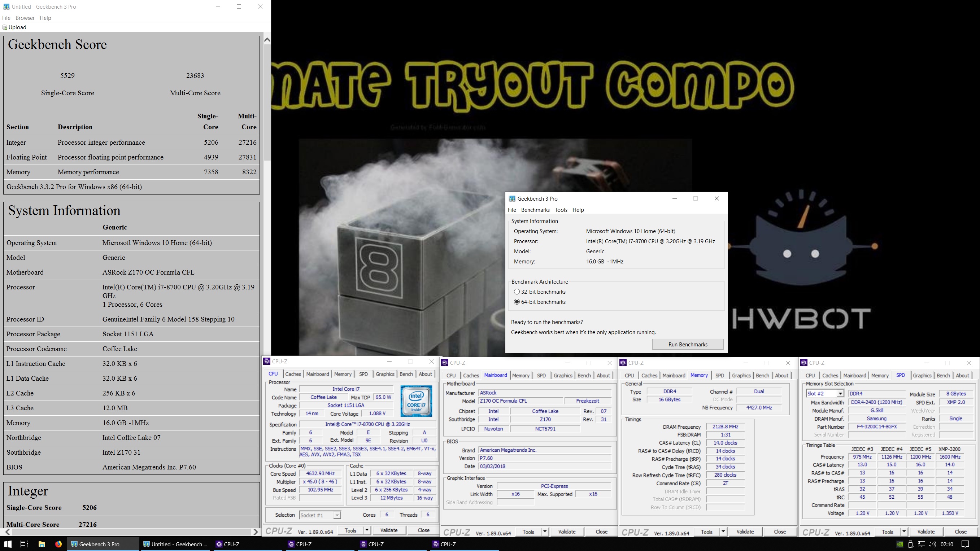Click NB Frequency value 4427.0 MHz

click(759, 408)
